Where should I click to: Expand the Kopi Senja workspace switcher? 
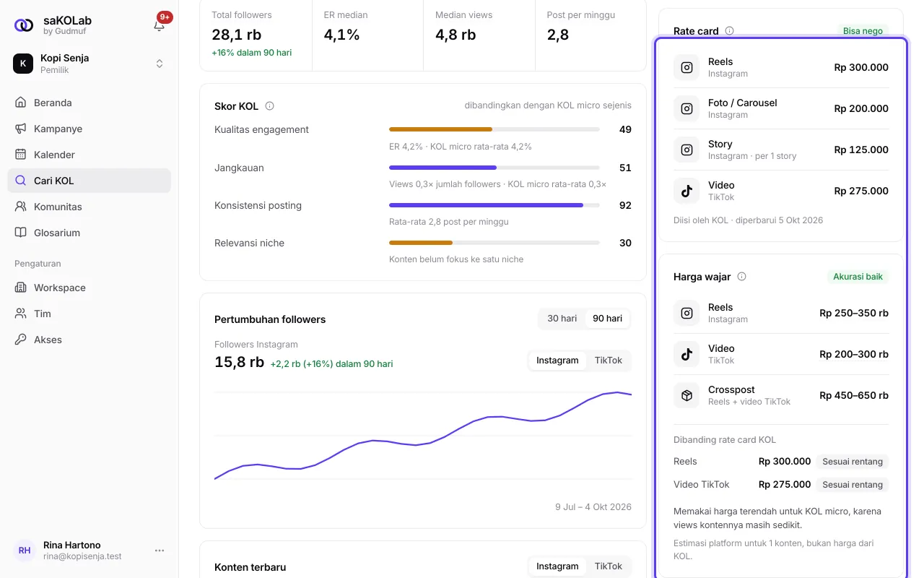[x=160, y=64]
